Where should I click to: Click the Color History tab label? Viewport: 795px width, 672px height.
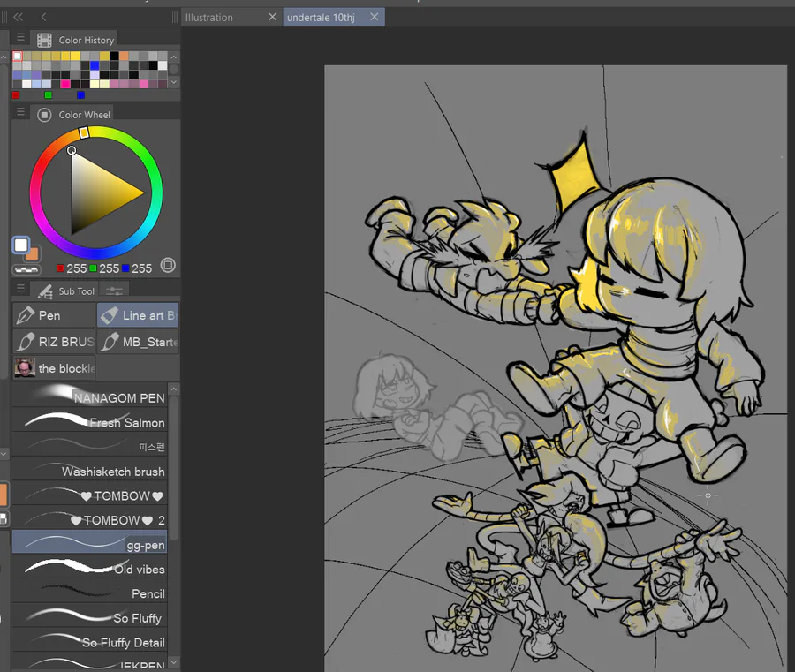(87, 40)
